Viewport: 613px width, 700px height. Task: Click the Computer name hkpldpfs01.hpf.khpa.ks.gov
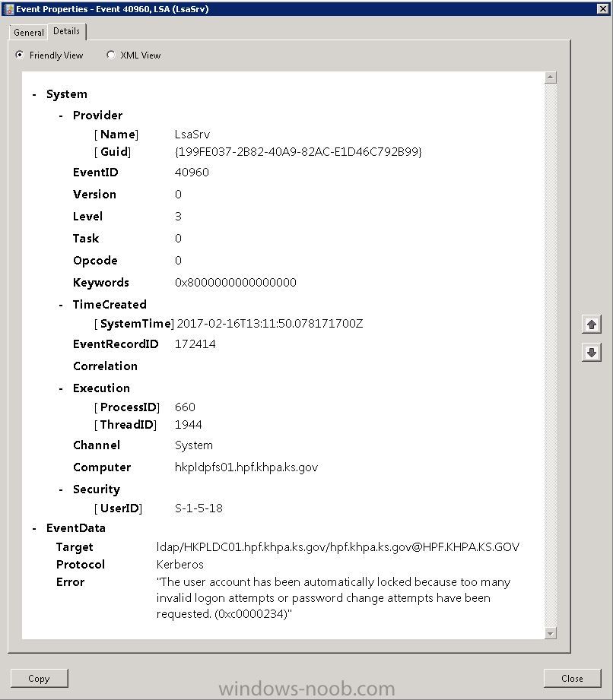(x=246, y=467)
